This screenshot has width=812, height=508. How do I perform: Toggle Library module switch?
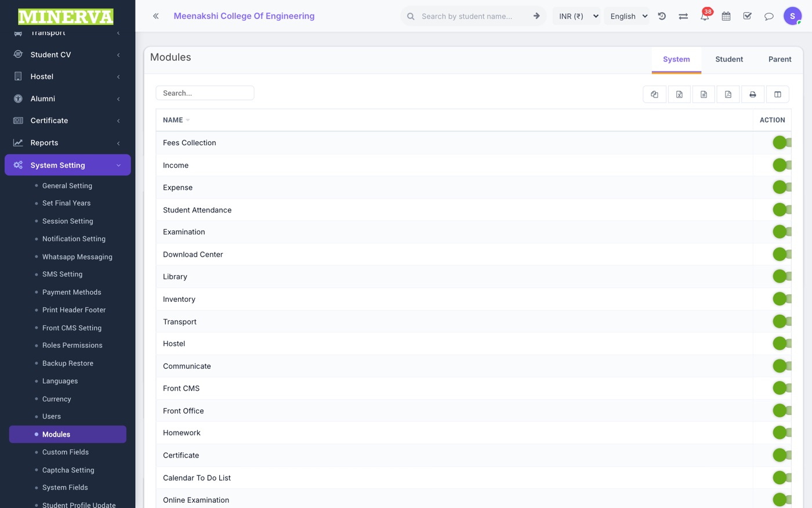[782, 276]
